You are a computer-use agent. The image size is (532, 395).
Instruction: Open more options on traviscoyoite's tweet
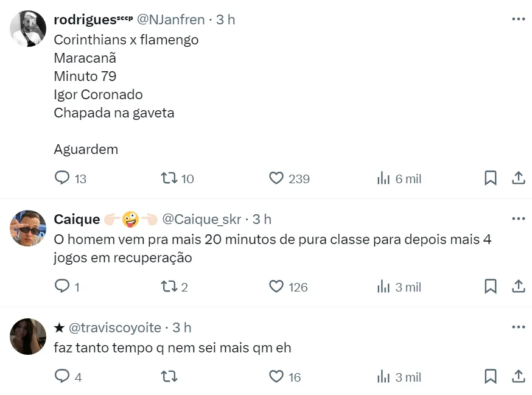(x=518, y=327)
